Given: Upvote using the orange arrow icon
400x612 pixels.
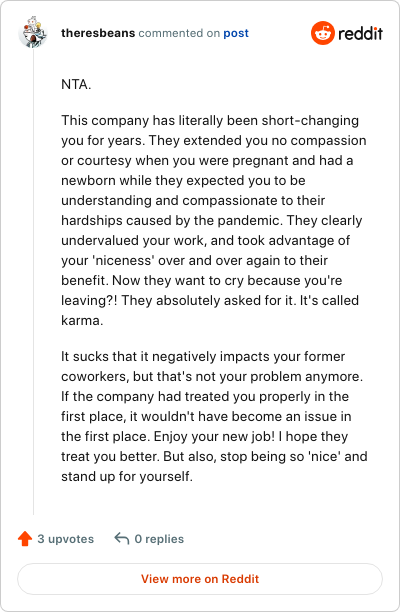Looking at the screenshot, I should [25, 539].
